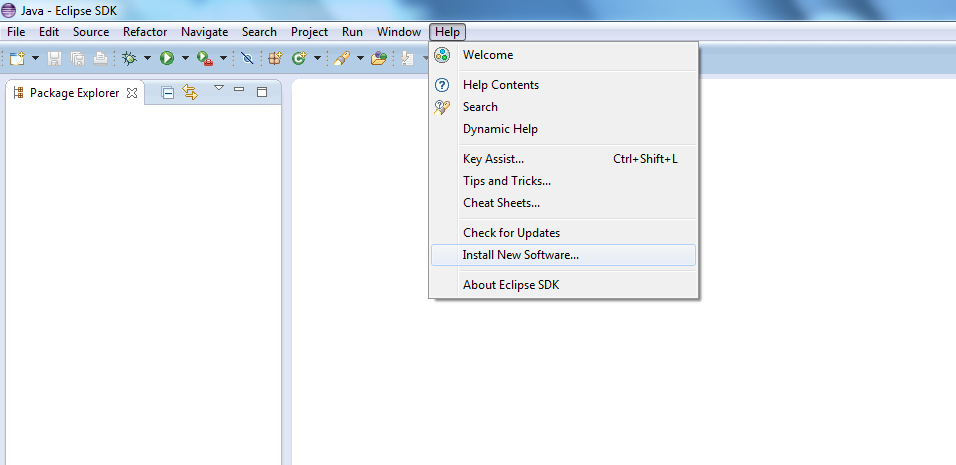Select Dynamic Help menu entry
This screenshot has width=956, height=465.
click(x=563, y=129)
